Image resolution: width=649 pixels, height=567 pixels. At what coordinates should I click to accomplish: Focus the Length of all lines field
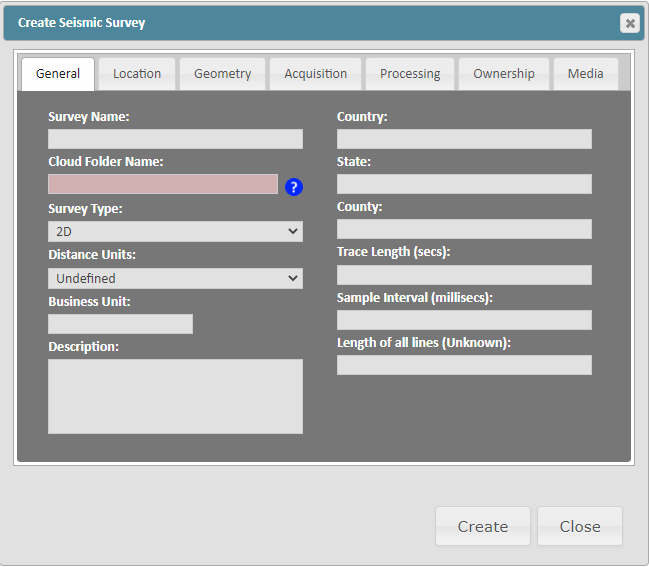464,365
